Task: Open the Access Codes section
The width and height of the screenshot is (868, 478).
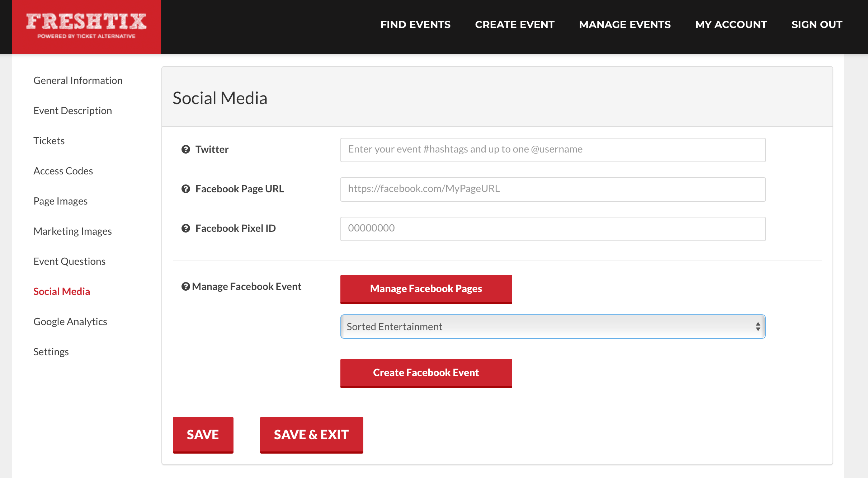Action: coord(63,171)
